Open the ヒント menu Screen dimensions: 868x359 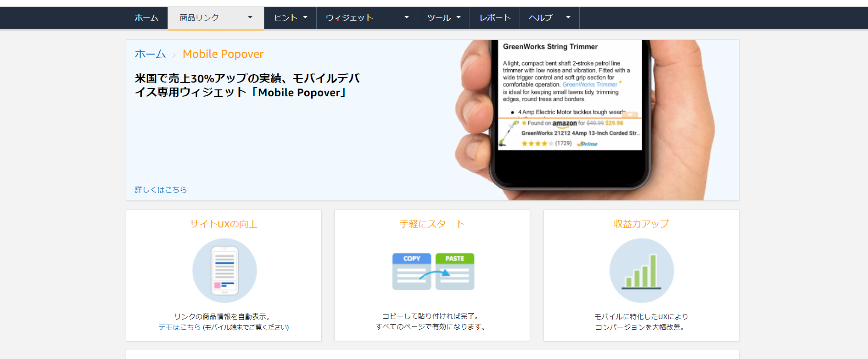coord(290,18)
